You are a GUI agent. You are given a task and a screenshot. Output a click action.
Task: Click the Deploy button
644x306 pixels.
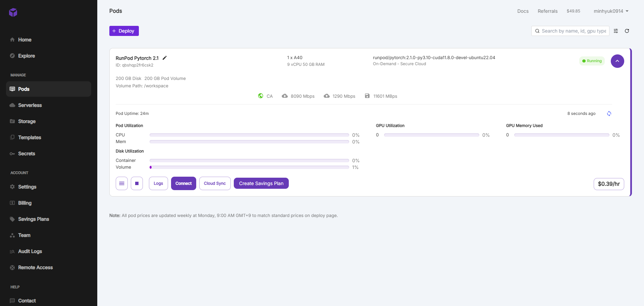[x=124, y=31]
